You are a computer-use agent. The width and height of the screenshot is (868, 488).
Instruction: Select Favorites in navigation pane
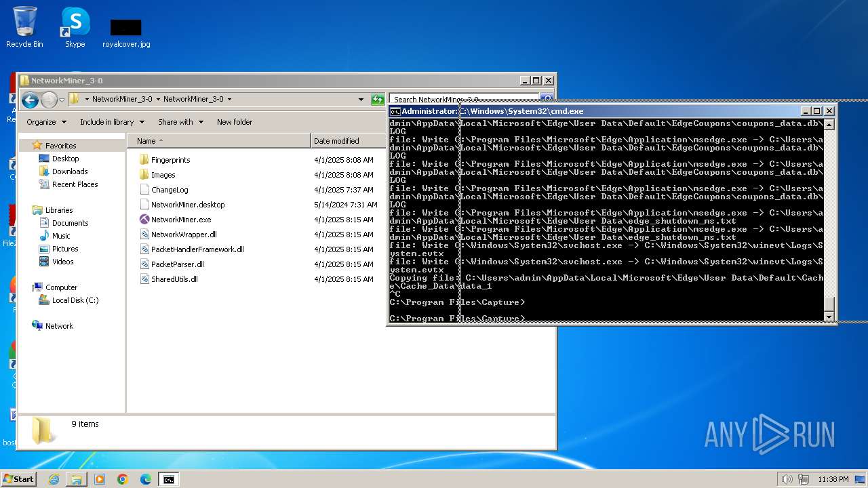(x=60, y=146)
